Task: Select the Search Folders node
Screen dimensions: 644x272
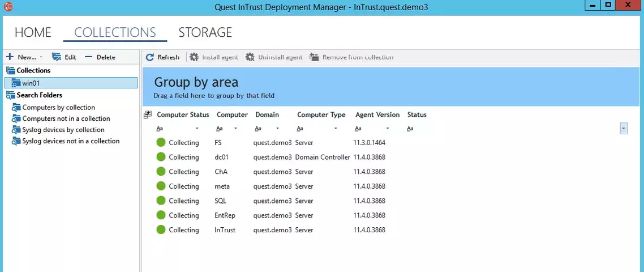Action: (40, 95)
